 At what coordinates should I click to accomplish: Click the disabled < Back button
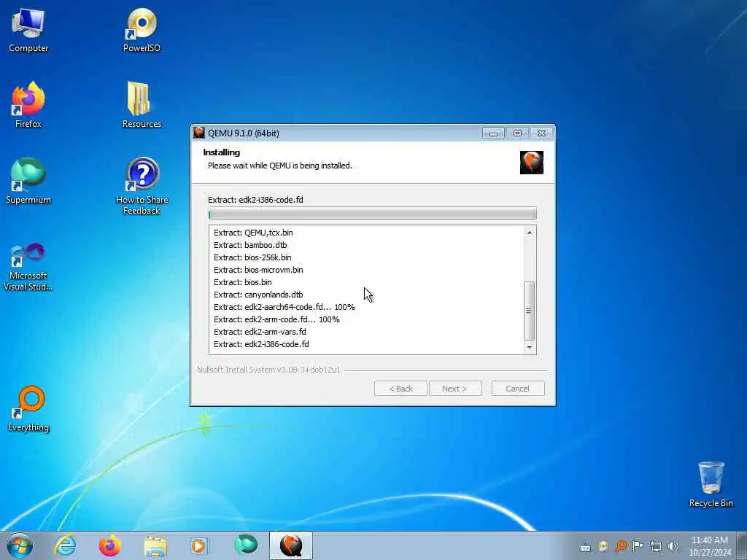tap(400, 389)
